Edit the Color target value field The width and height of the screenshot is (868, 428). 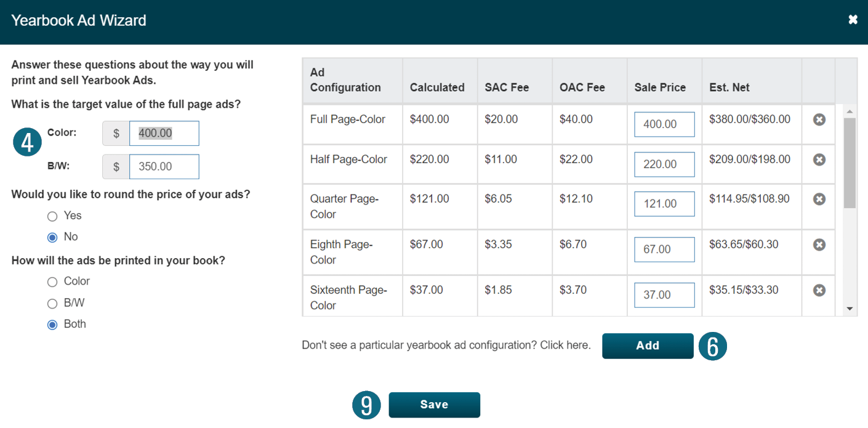coord(164,133)
